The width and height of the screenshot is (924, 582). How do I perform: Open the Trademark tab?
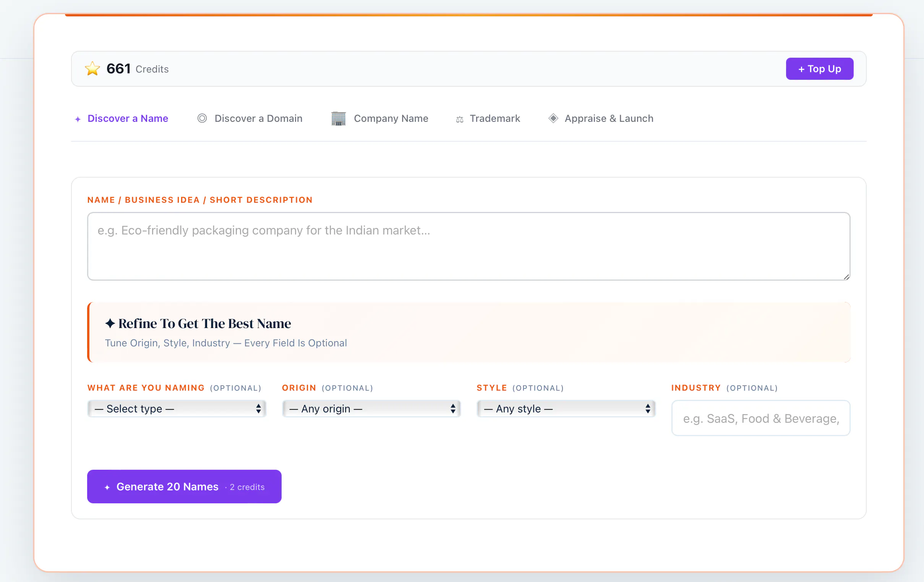click(488, 118)
